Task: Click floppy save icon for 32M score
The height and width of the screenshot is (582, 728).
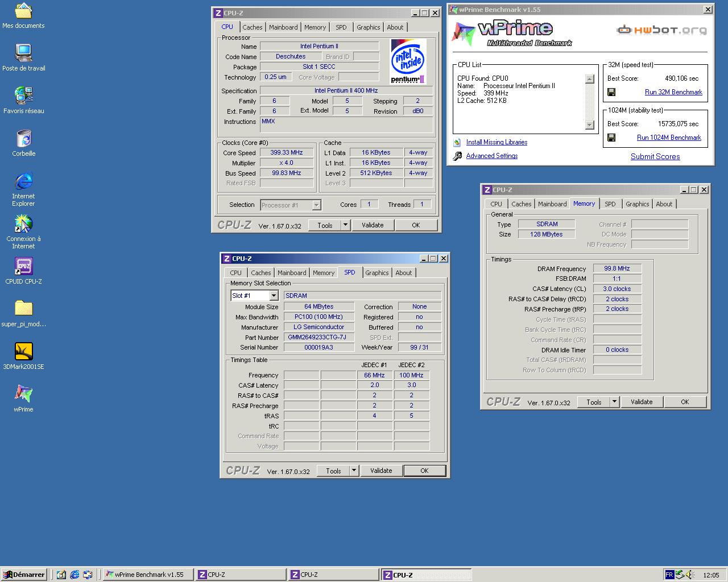Action: tap(611, 92)
